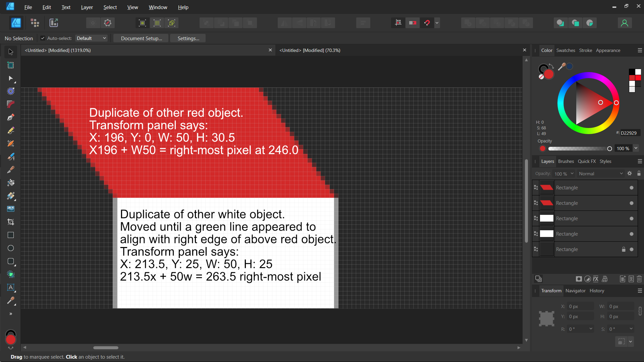
Task: Click Settings button
Action: 188,38
